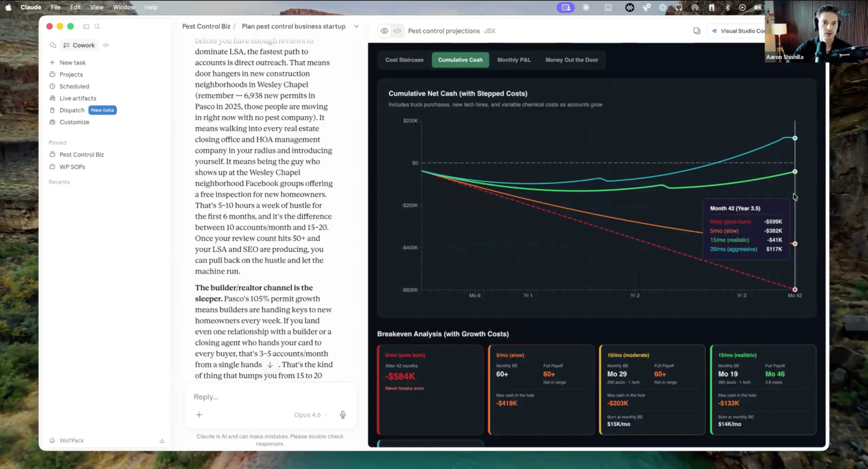
Task: Click the 20/mo (aggressive) tooltip row
Action: coord(746,249)
